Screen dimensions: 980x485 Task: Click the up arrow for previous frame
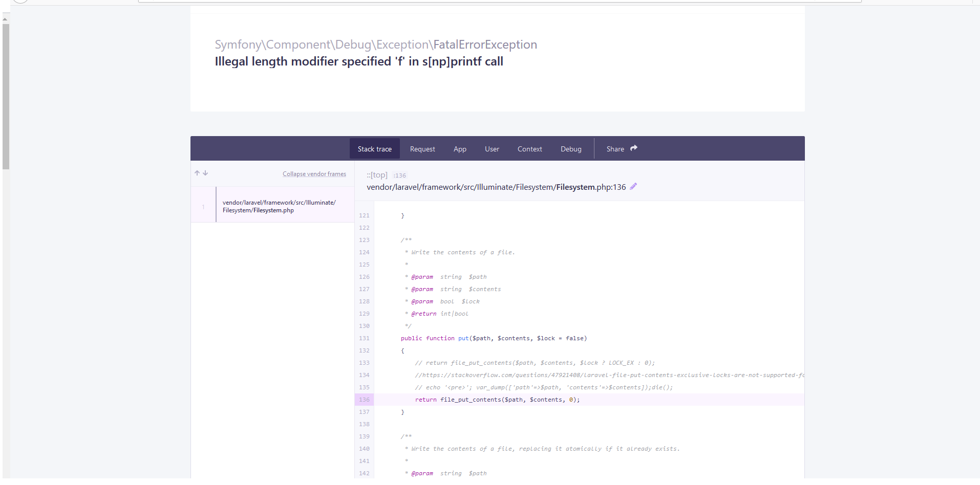point(197,173)
